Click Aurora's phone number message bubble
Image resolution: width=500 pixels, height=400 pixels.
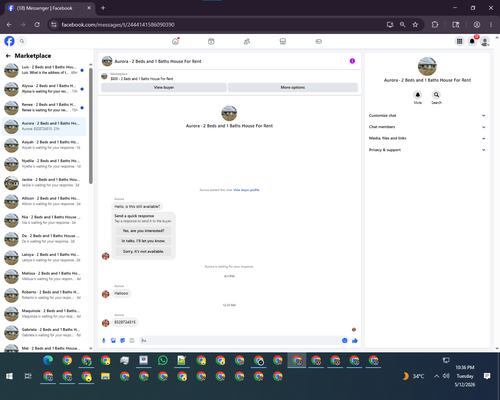pyautogui.click(x=125, y=322)
